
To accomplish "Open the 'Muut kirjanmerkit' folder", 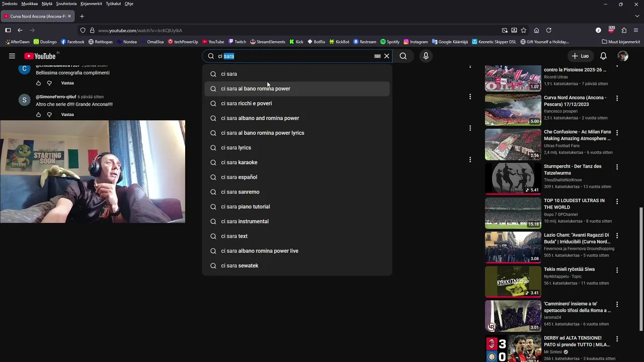I will (x=620, y=42).
